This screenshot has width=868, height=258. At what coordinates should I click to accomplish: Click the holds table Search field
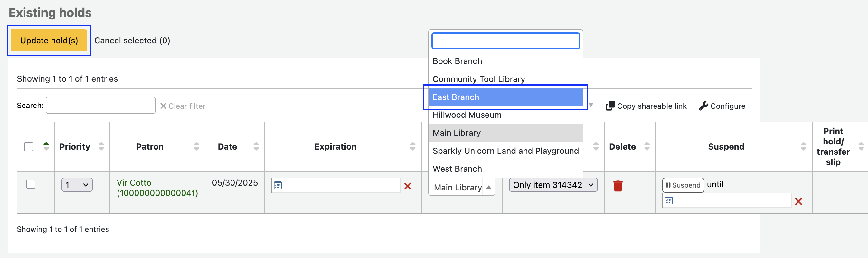100,106
